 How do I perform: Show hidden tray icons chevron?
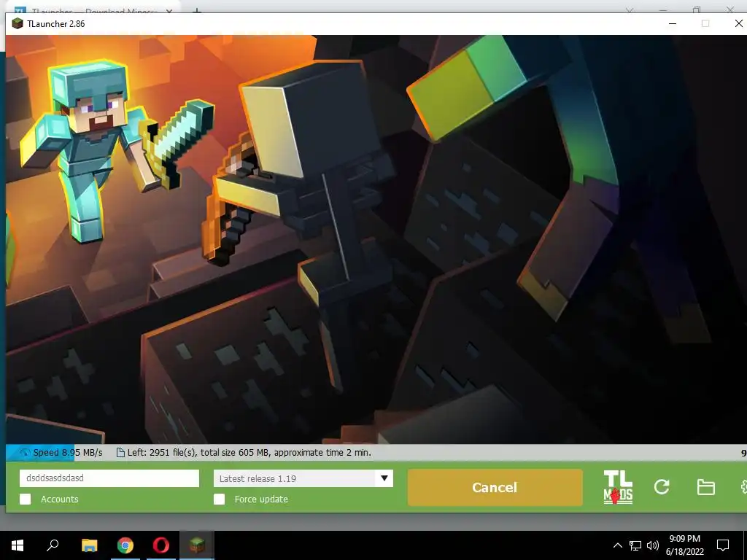click(617, 545)
